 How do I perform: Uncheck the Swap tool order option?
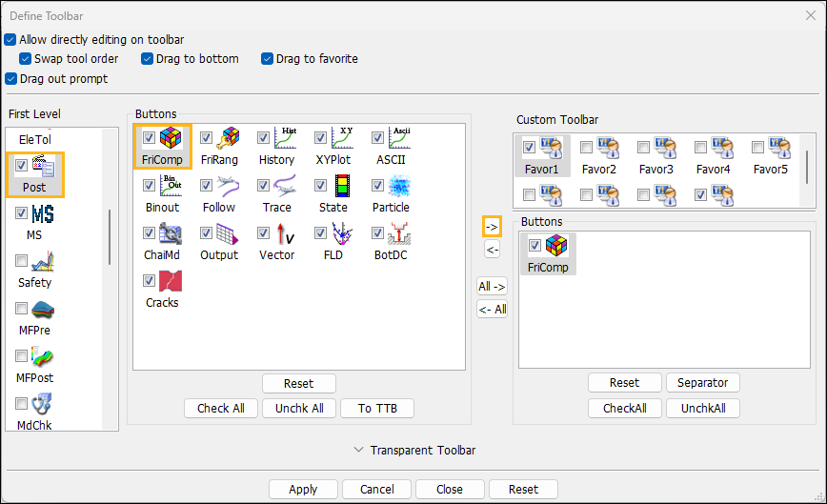pyautogui.click(x=26, y=59)
